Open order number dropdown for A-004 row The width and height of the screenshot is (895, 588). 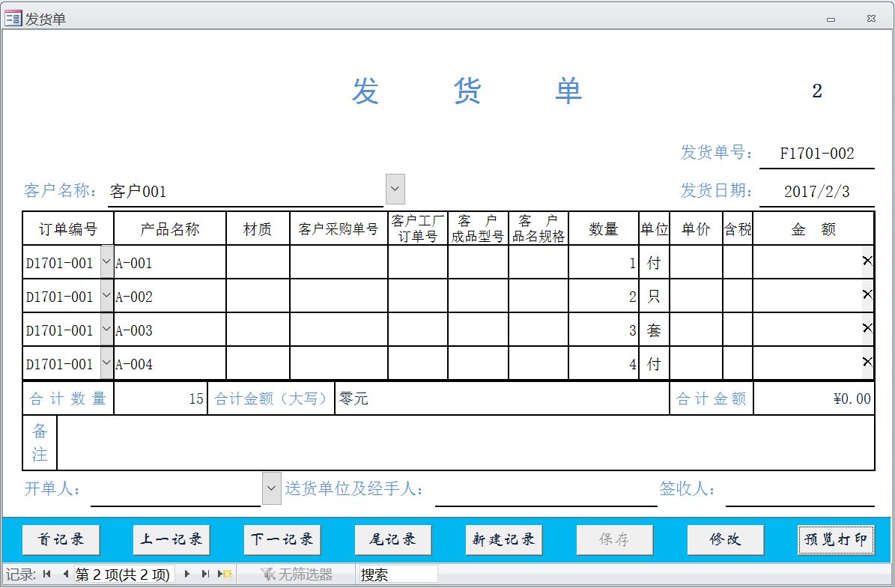tap(106, 363)
